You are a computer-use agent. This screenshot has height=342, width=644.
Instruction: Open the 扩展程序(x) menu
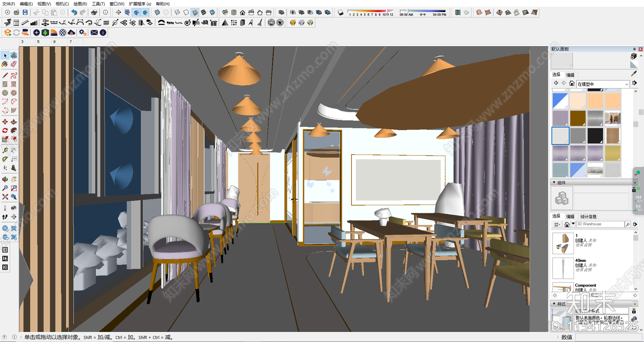point(140,4)
